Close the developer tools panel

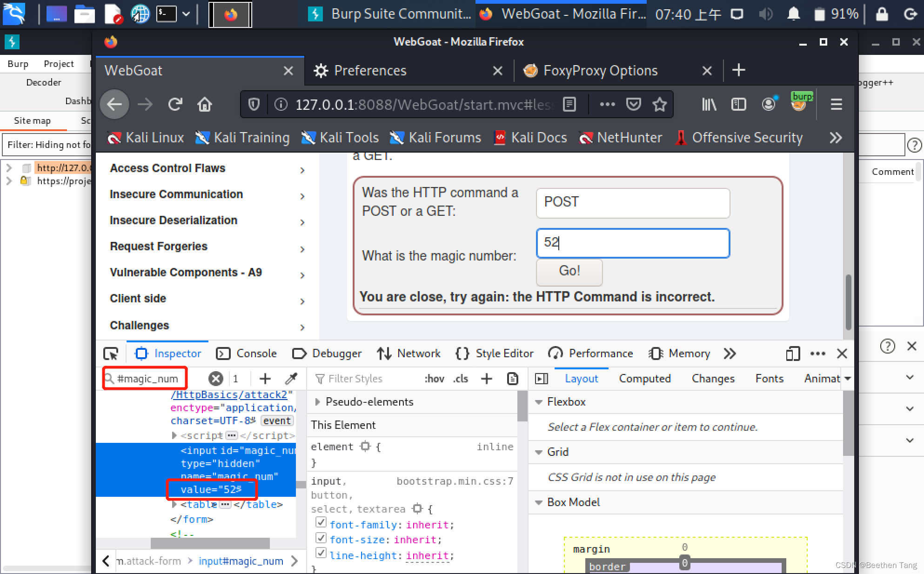tap(842, 354)
